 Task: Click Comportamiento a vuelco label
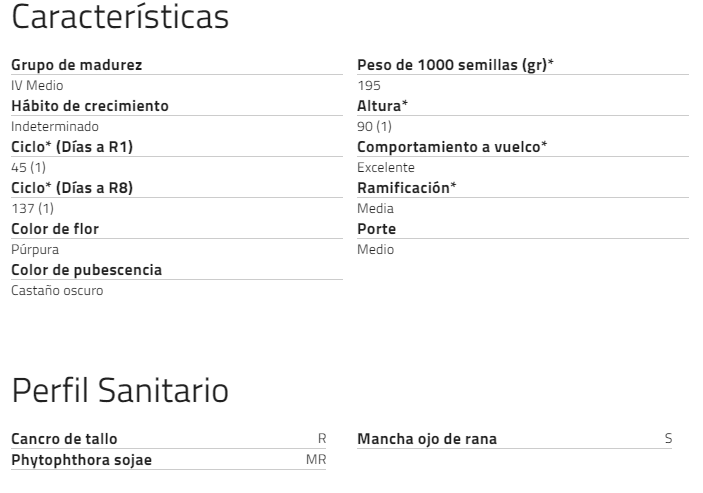click(x=452, y=147)
